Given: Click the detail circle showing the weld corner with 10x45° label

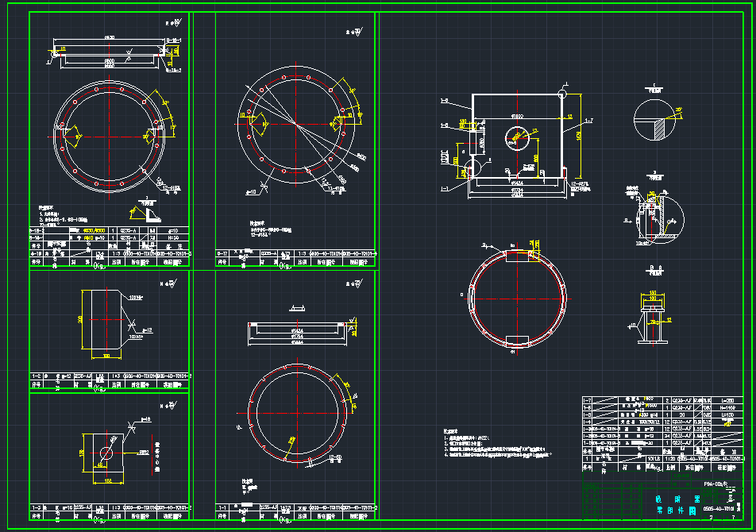Looking at the screenshot, I should point(660,220).
